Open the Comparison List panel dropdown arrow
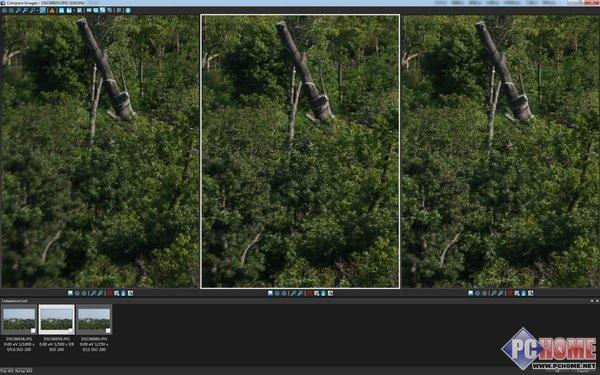Screen dimensions: 600x375 click(x=592, y=301)
